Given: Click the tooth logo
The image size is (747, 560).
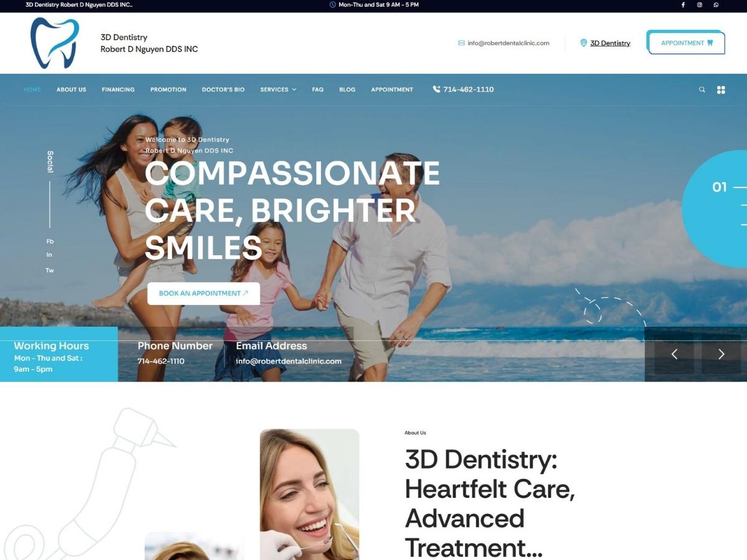Looking at the screenshot, I should (55, 43).
